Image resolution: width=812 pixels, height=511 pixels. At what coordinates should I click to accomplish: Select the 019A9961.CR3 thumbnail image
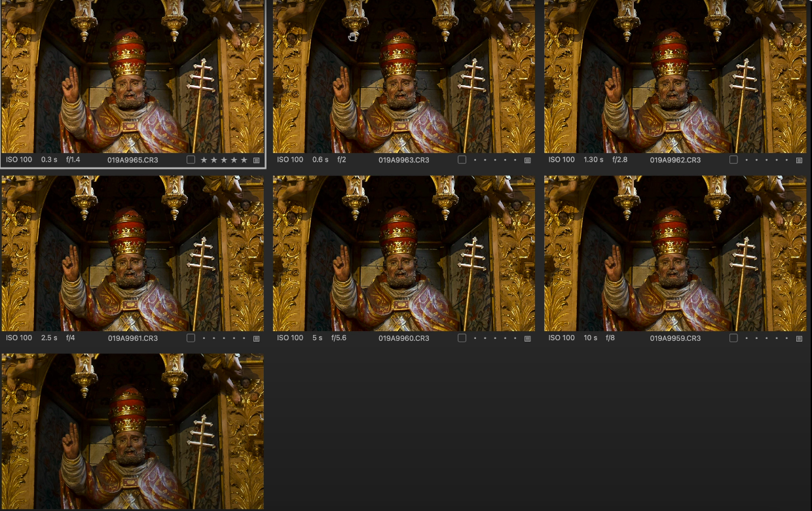133,253
